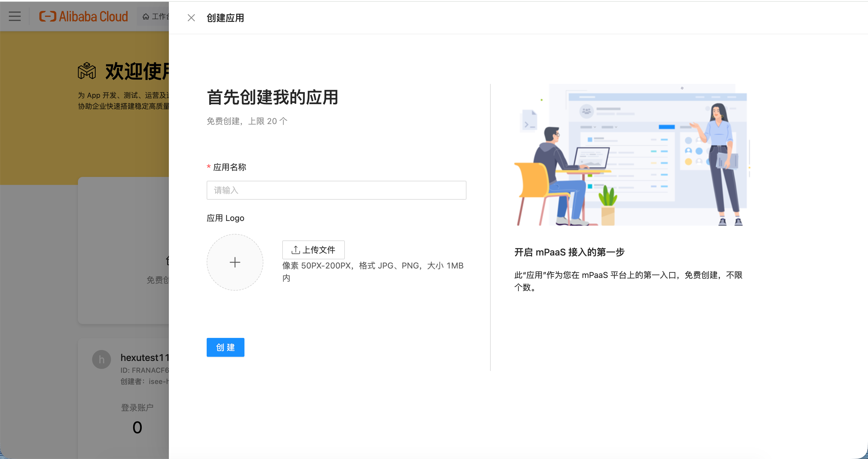Screen dimensions: 868x459
Task: Click the 登录账户 count value 0
Action: coord(137,427)
